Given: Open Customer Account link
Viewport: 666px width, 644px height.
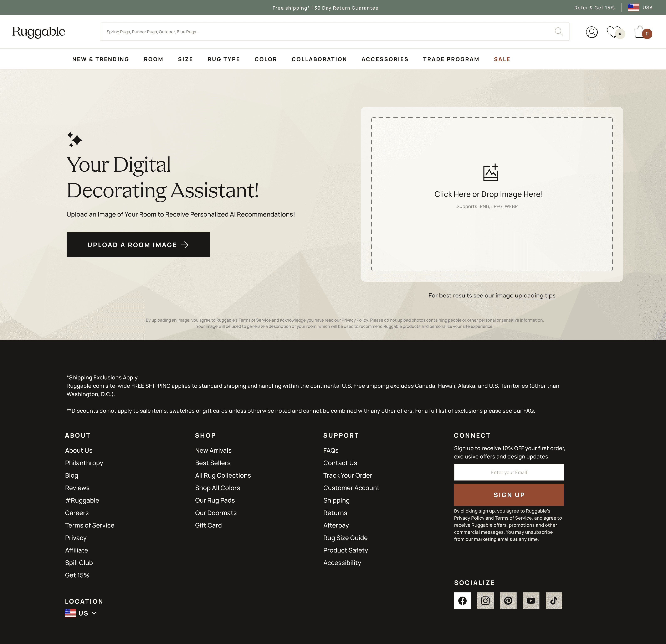Looking at the screenshot, I should 351,488.
